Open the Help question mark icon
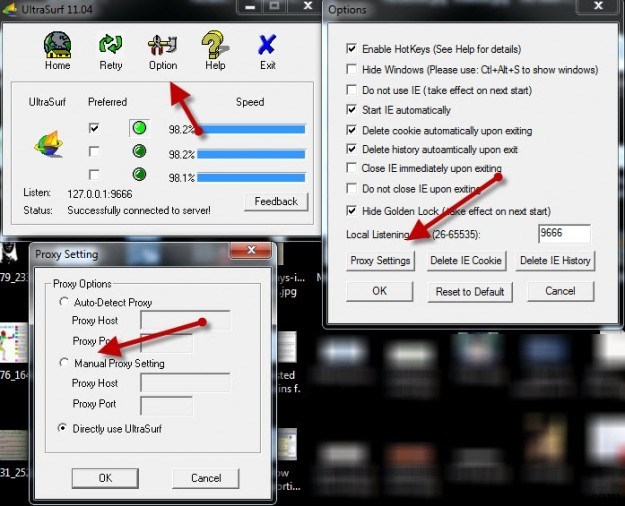 click(215, 50)
